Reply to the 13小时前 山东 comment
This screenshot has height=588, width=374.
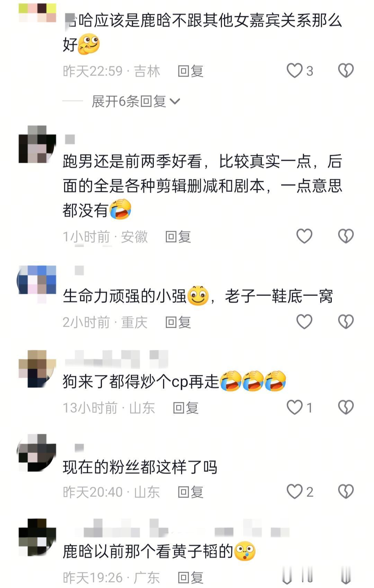click(186, 408)
